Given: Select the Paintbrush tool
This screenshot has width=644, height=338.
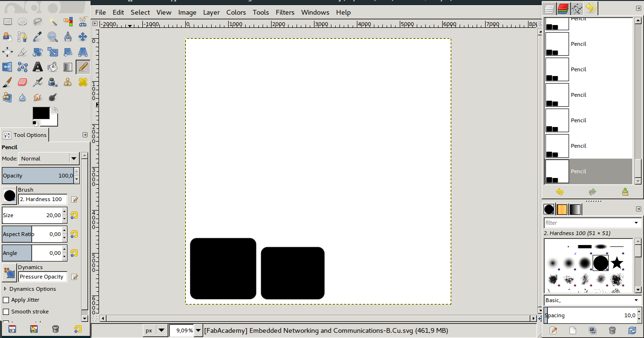Looking at the screenshot, I should 8,82.
